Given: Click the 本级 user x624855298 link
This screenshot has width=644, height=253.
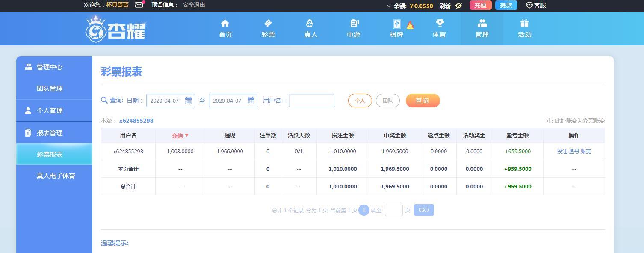Looking at the screenshot, I should (136, 121).
